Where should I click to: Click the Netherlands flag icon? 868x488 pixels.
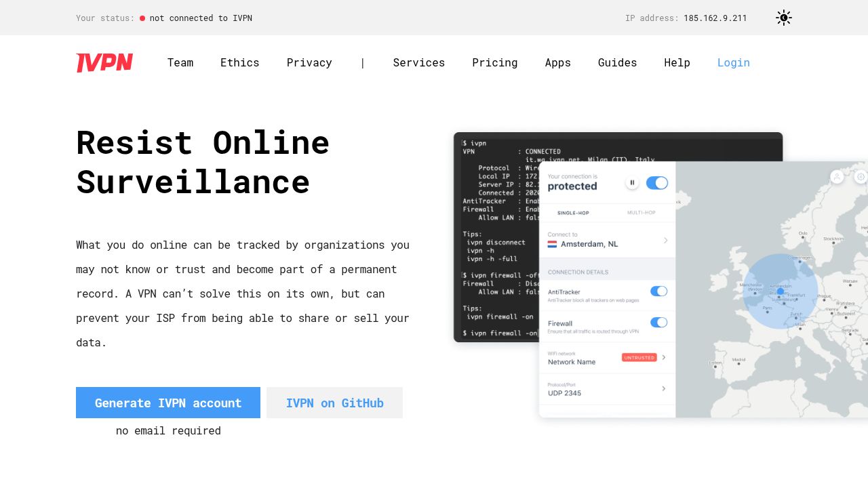(x=552, y=244)
